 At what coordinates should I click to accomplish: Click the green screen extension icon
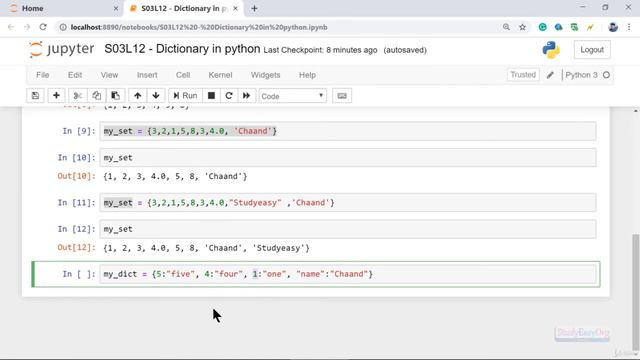click(x=574, y=27)
